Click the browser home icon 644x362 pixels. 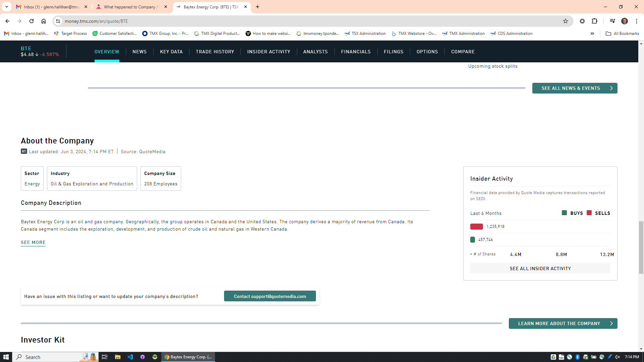tap(44, 21)
